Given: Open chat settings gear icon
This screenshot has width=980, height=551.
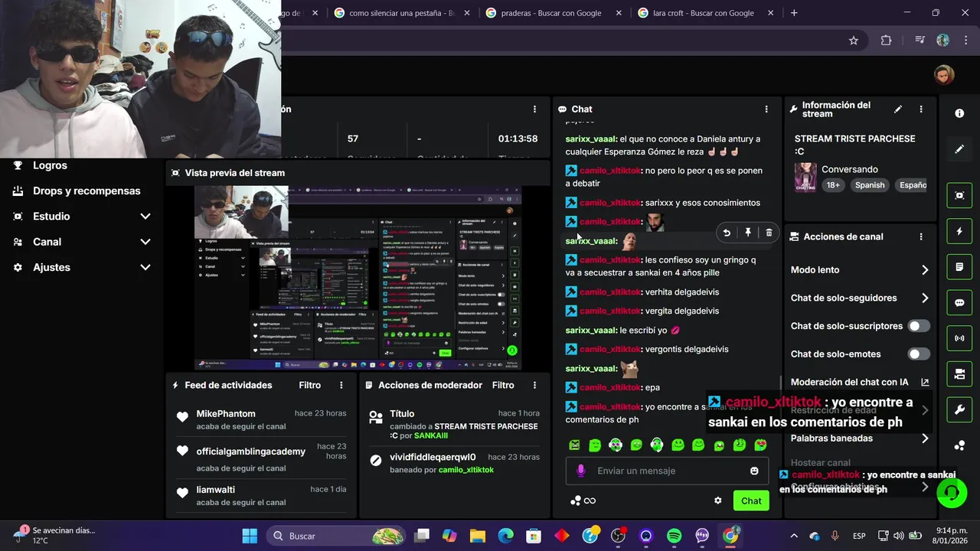Looking at the screenshot, I should click(x=718, y=500).
